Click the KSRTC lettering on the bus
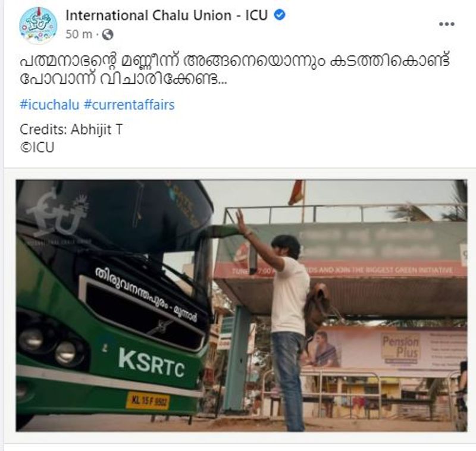 pos(152,362)
